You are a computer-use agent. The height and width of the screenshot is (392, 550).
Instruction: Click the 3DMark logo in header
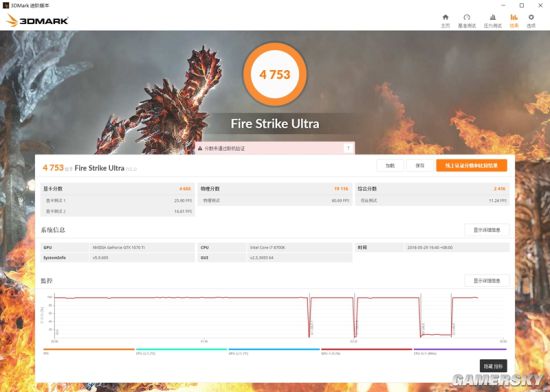click(x=37, y=21)
